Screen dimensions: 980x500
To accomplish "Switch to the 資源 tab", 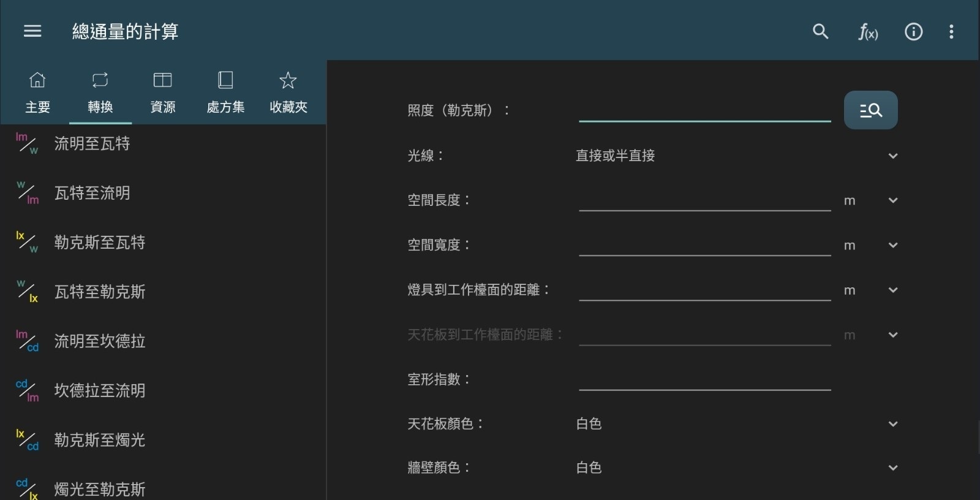I will [163, 93].
